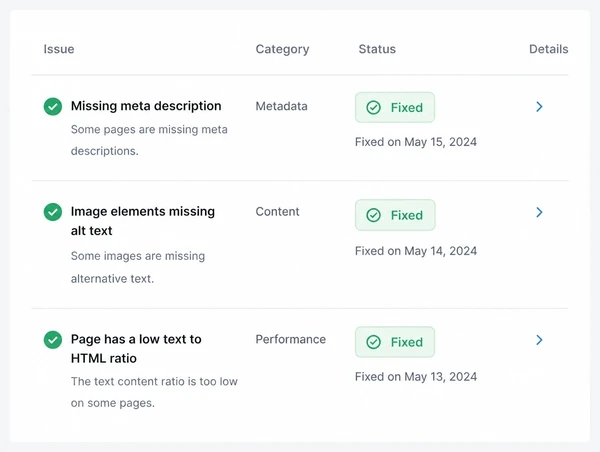This screenshot has height=452, width=600.
Task: Select the Missing meta description title
Action: coord(146,106)
